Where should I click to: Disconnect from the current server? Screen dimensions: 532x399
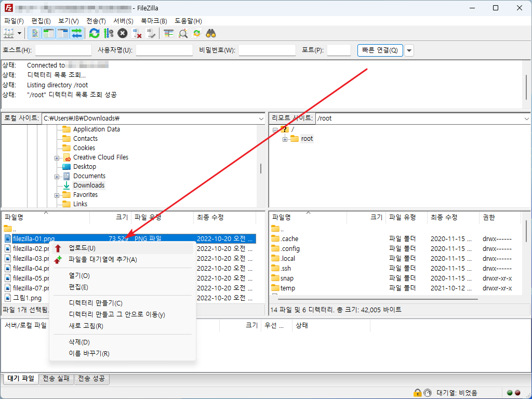pos(137,33)
